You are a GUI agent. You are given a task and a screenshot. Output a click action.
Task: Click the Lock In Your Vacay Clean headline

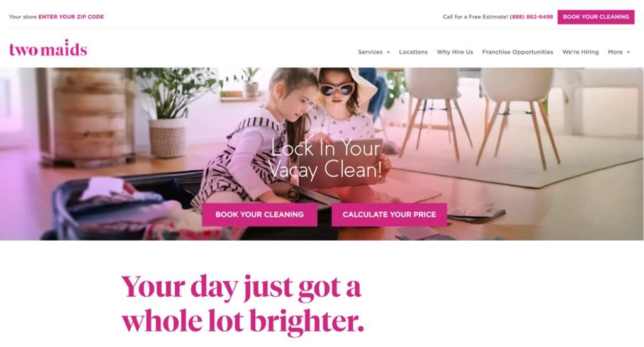326,159
